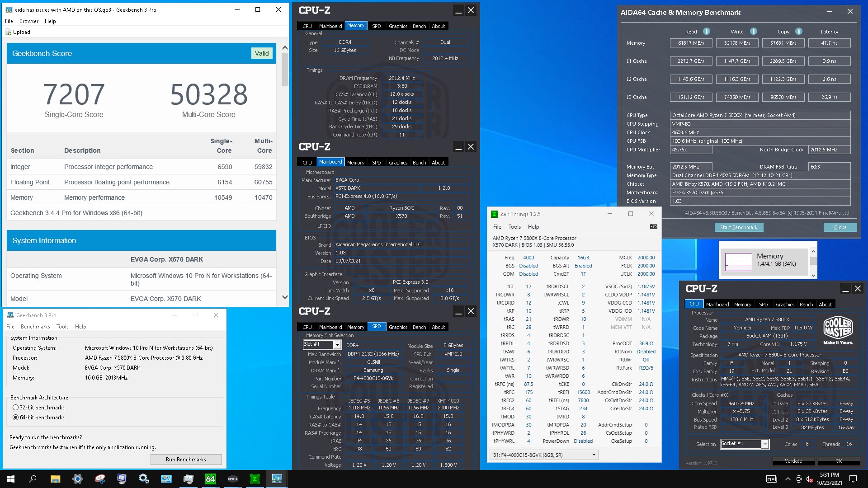Open Tools menu in ZenTimings
This screenshot has height=488, width=868.
click(x=514, y=227)
